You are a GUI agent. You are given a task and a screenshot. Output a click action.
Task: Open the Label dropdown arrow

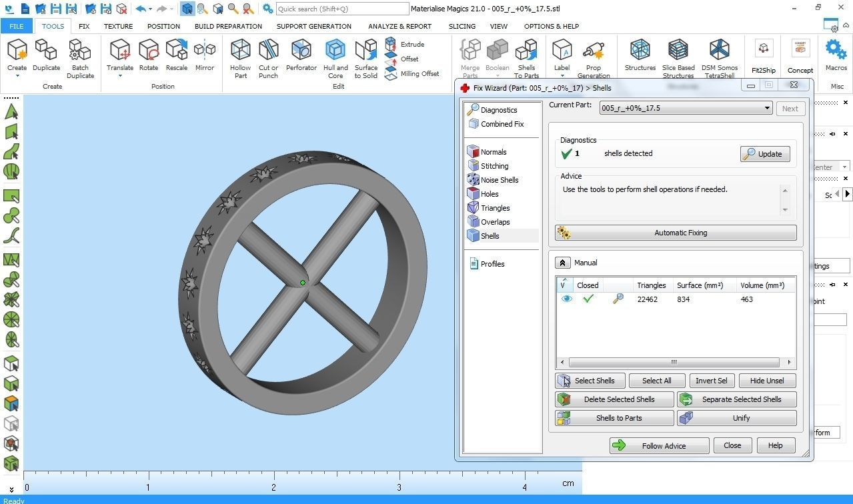click(x=562, y=75)
